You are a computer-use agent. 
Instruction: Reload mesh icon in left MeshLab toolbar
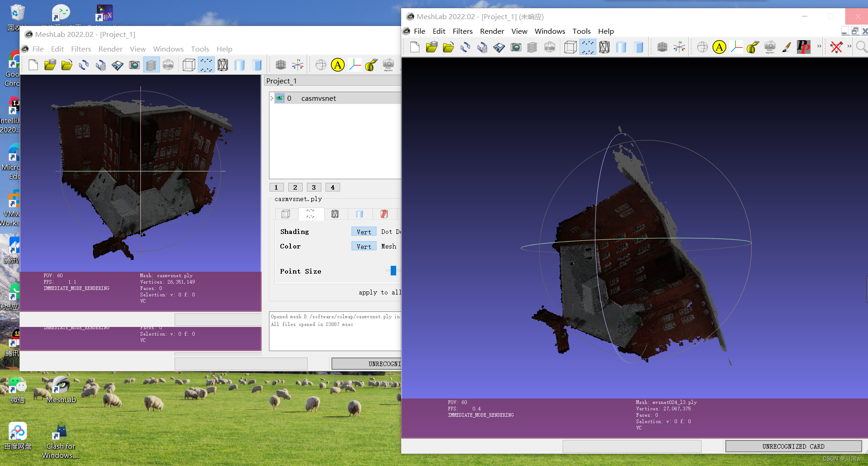click(x=84, y=65)
